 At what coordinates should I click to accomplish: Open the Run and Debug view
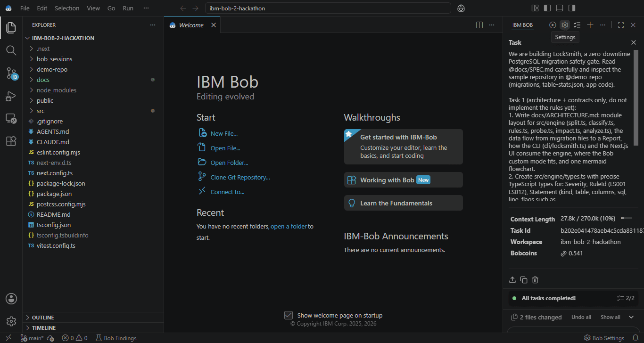click(x=11, y=96)
